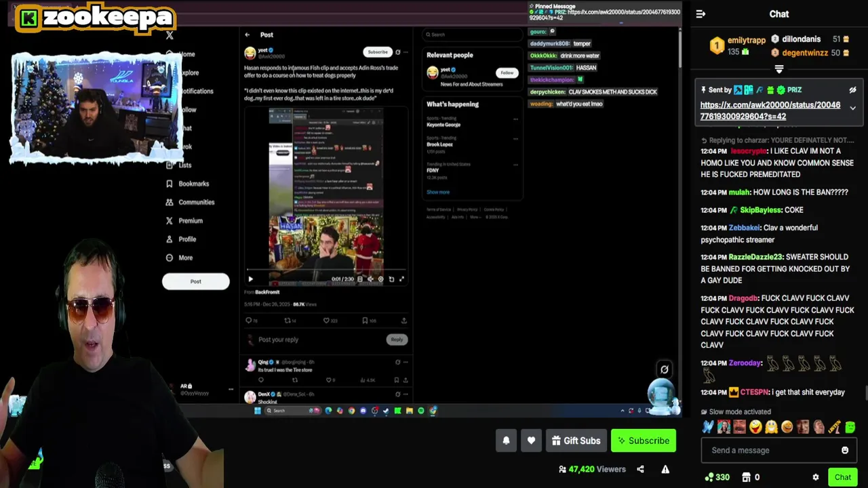Viewport: 868px width, 488px height.
Task: Enter fullscreen on embedded video
Action: click(401, 279)
